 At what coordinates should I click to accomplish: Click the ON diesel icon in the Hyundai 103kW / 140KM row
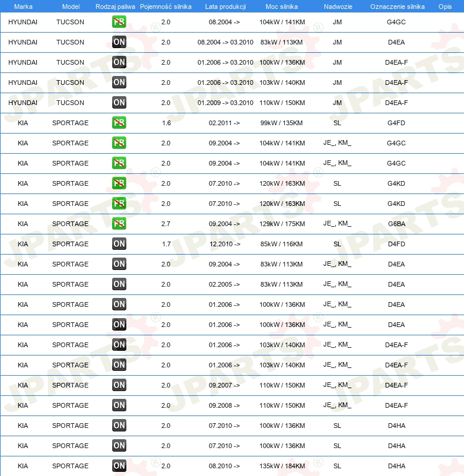point(119,82)
